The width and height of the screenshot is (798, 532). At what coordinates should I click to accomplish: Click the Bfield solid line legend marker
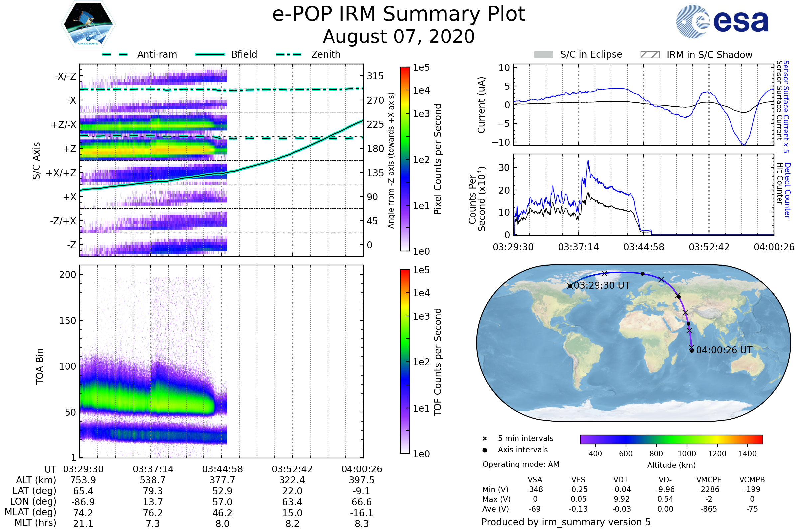click(x=210, y=54)
